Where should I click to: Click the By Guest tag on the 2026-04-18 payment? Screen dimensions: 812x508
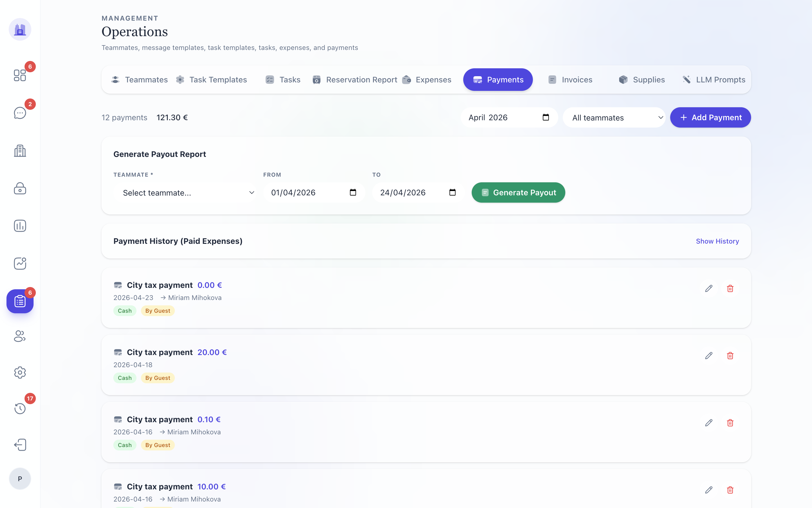(158, 378)
